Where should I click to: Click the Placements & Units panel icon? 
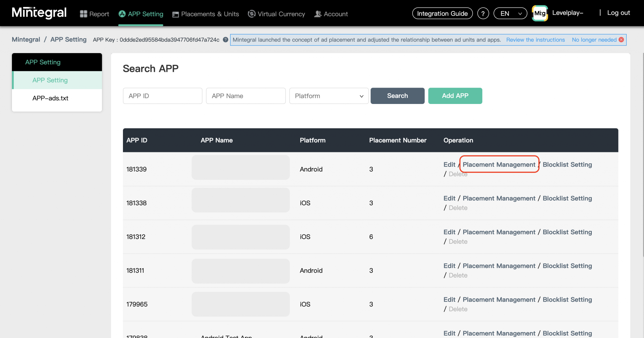coord(175,14)
